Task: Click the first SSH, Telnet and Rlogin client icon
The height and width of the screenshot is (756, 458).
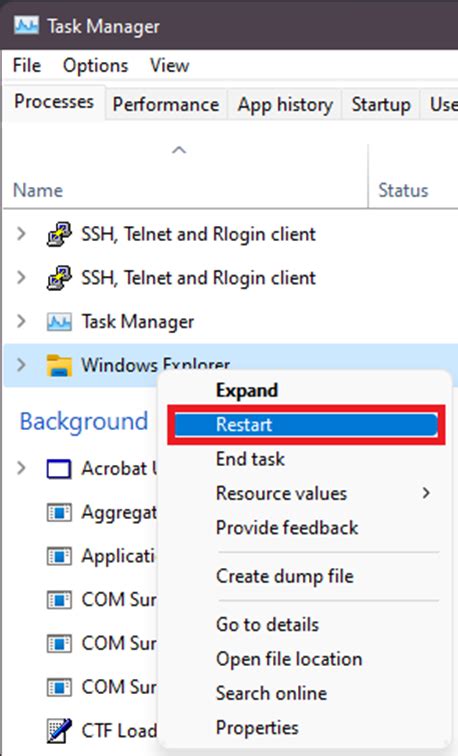Action: point(59,234)
